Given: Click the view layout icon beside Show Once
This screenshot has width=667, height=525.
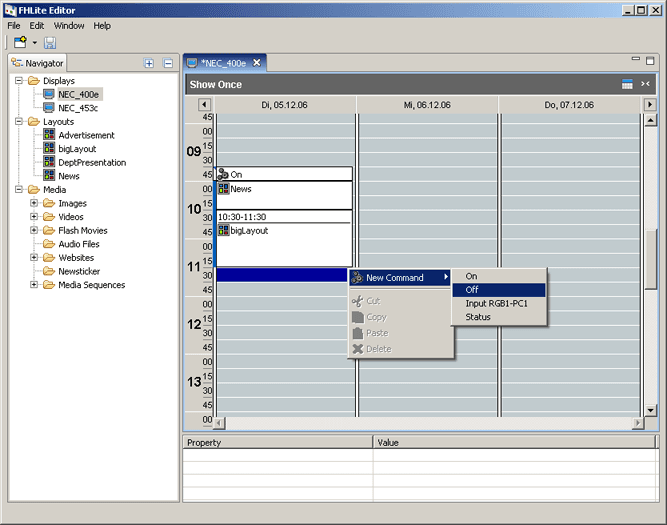Looking at the screenshot, I should 627,85.
